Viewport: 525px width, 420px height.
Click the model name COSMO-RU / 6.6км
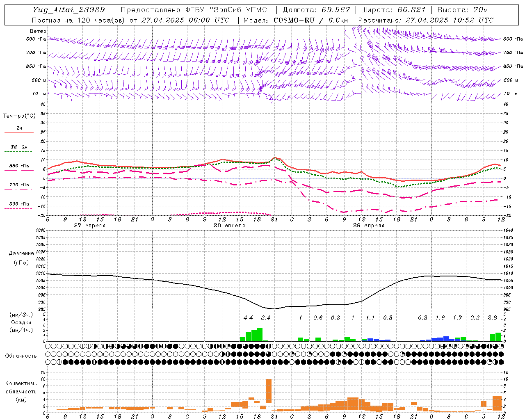[311, 20]
